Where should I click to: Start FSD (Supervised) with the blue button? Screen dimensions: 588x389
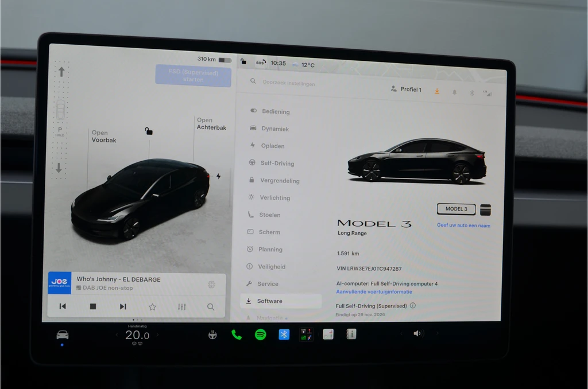click(x=193, y=75)
